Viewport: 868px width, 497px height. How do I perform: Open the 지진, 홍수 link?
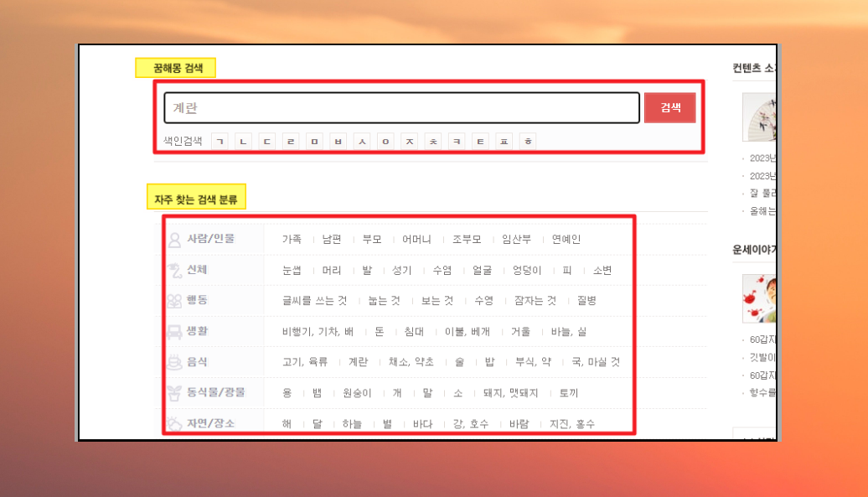[572, 424]
